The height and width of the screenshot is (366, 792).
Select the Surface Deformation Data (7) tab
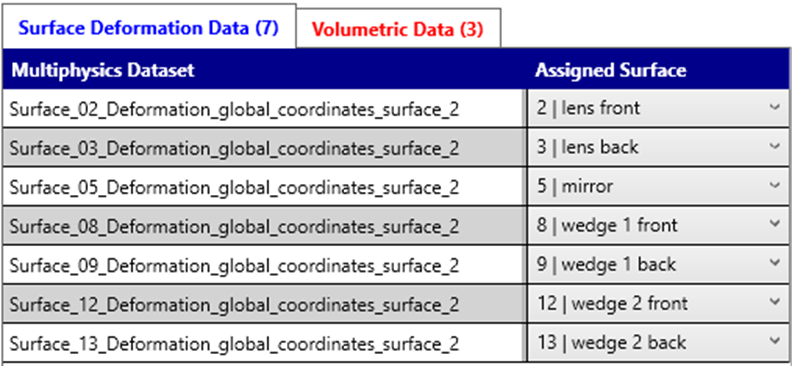click(x=148, y=27)
